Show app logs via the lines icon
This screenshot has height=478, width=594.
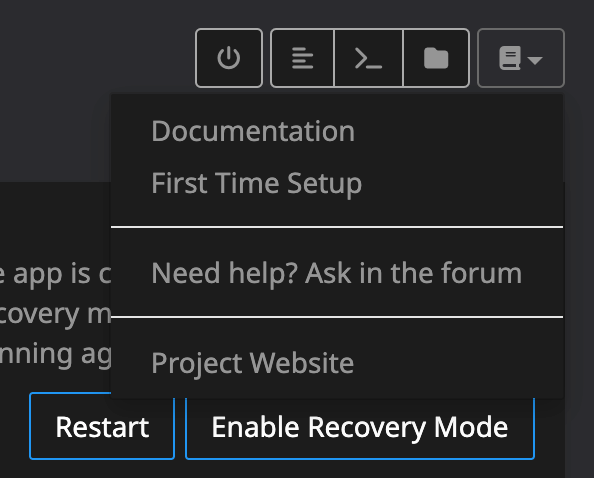click(x=302, y=58)
